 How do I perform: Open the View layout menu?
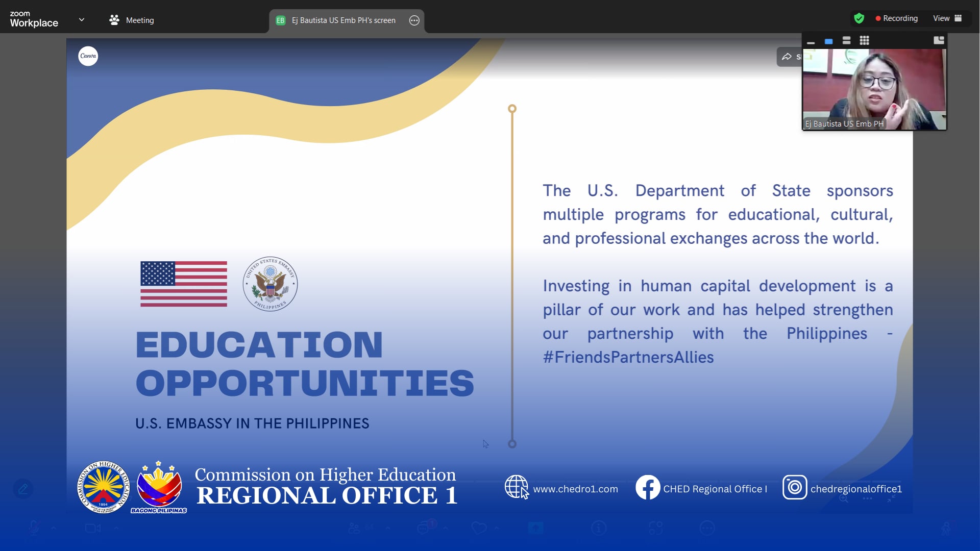(x=947, y=18)
